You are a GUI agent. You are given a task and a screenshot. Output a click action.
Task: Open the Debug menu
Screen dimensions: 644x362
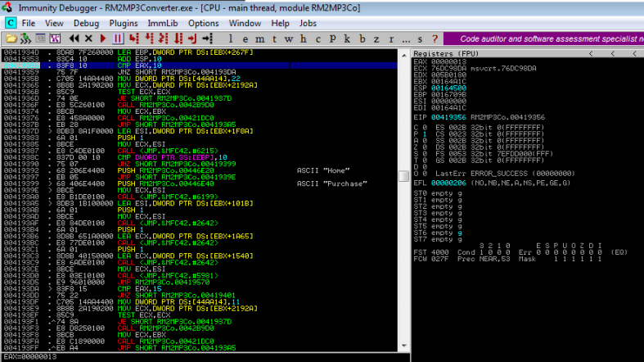coord(86,23)
